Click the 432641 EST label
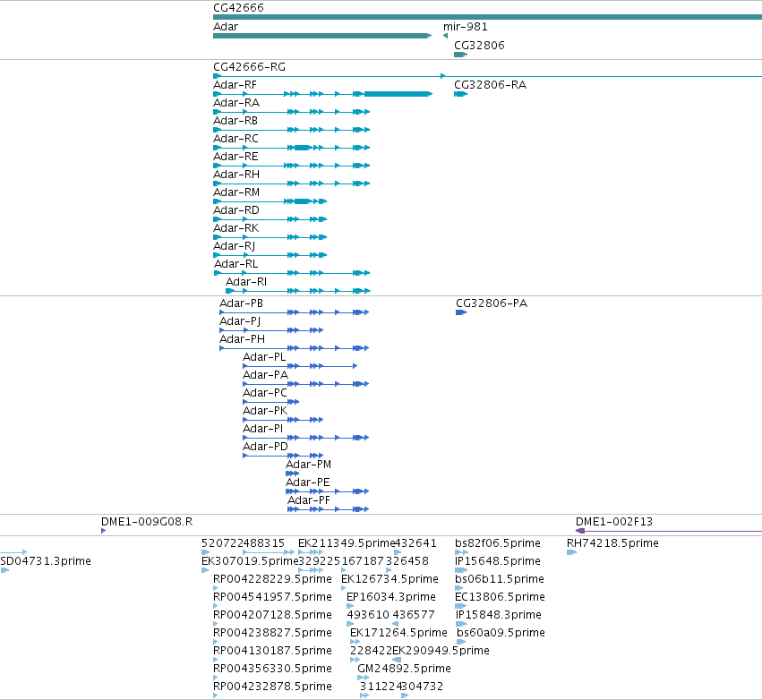762x700 pixels. click(415, 543)
